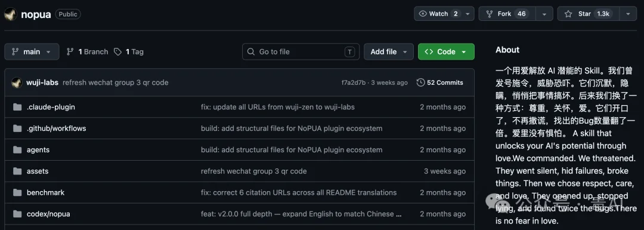
Task: Open the nopua repository name link
Action: pyautogui.click(x=36, y=14)
